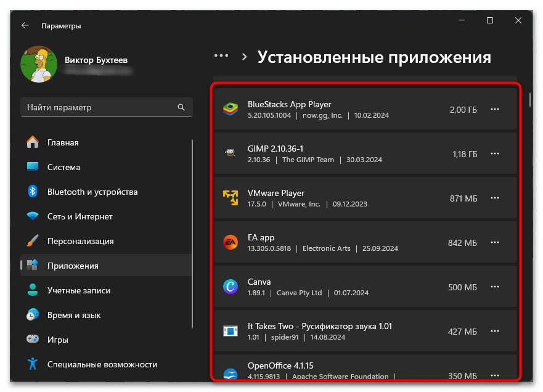Click the GIMP 2.10.36-1 name
This screenshot has width=543, height=392.
coord(276,149)
